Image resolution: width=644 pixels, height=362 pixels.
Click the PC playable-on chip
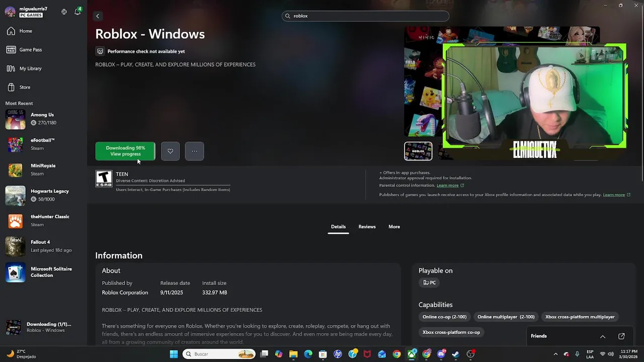pyautogui.click(x=429, y=283)
